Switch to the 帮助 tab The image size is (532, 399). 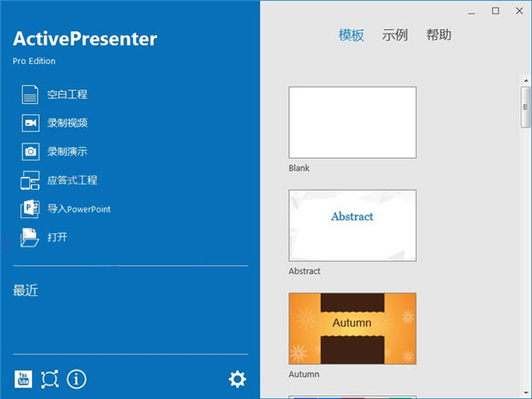[439, 35]
